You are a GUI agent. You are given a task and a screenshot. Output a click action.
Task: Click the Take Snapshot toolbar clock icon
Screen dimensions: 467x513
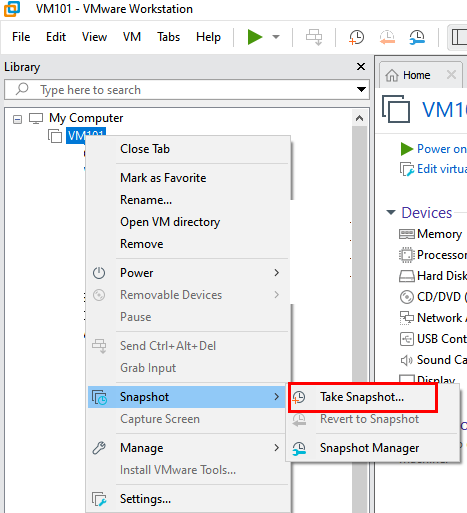tap(356, 37)
